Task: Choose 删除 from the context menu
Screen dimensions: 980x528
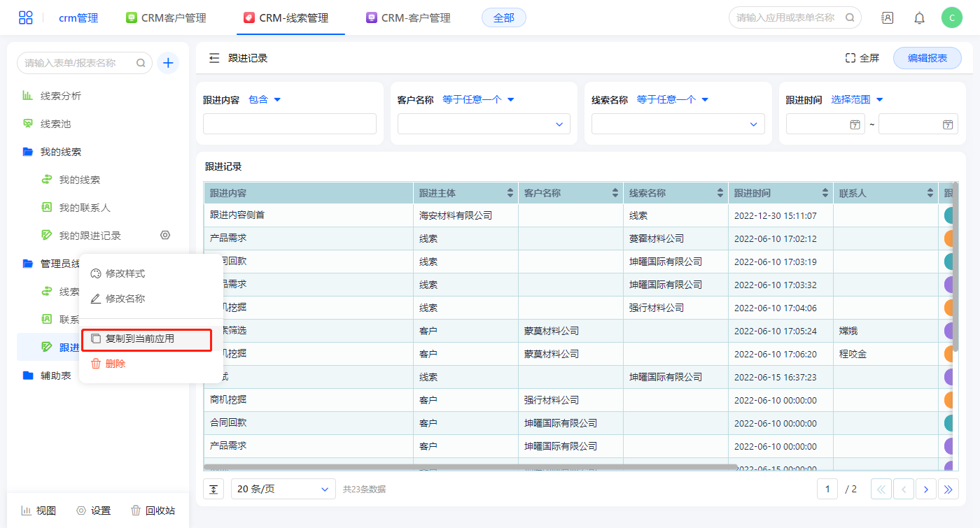Action: [x=115, y=364]
